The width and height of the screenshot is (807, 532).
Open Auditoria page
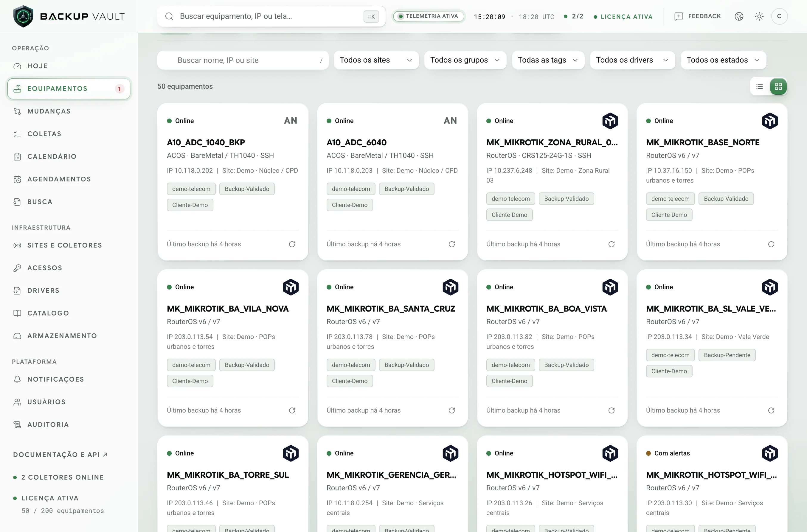(69, 425)
